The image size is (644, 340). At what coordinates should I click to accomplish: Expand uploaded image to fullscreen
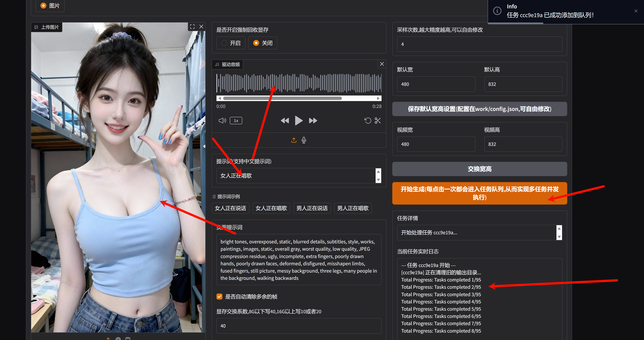coord(192,27)
